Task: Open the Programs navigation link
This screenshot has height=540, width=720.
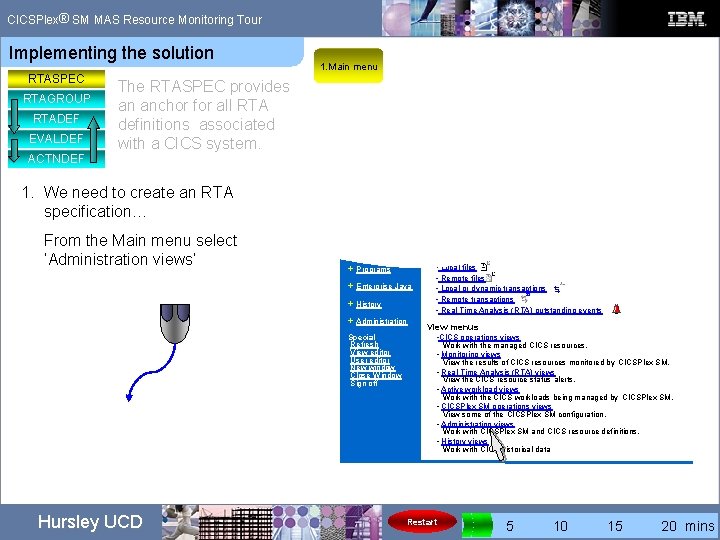Action: click(373, 270)
